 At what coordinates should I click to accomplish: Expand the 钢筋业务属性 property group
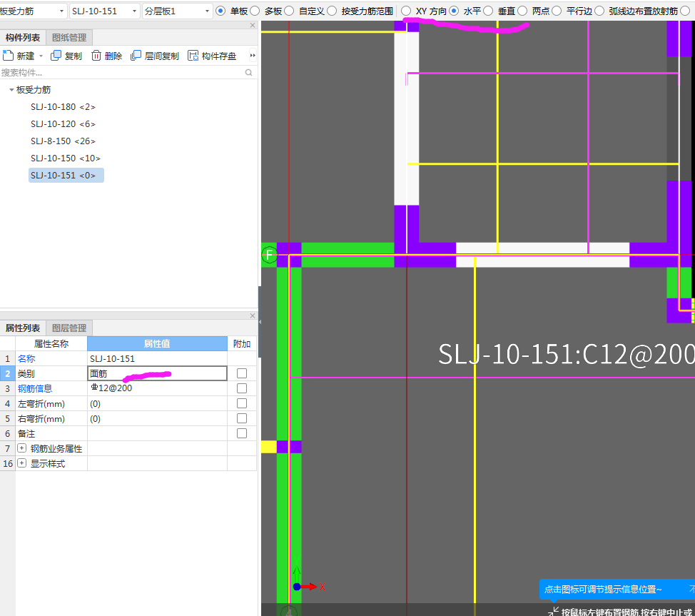[22, 449]
